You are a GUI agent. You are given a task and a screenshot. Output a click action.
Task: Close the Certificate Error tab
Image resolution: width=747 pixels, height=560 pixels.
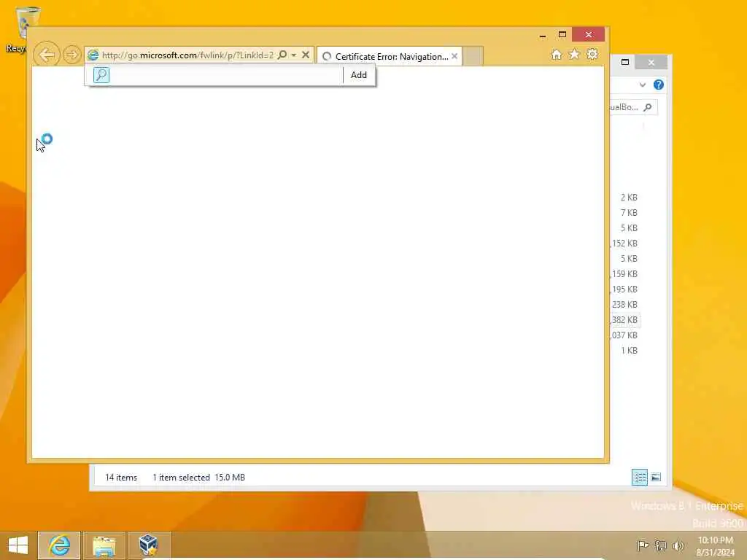[x=454, y=56]
